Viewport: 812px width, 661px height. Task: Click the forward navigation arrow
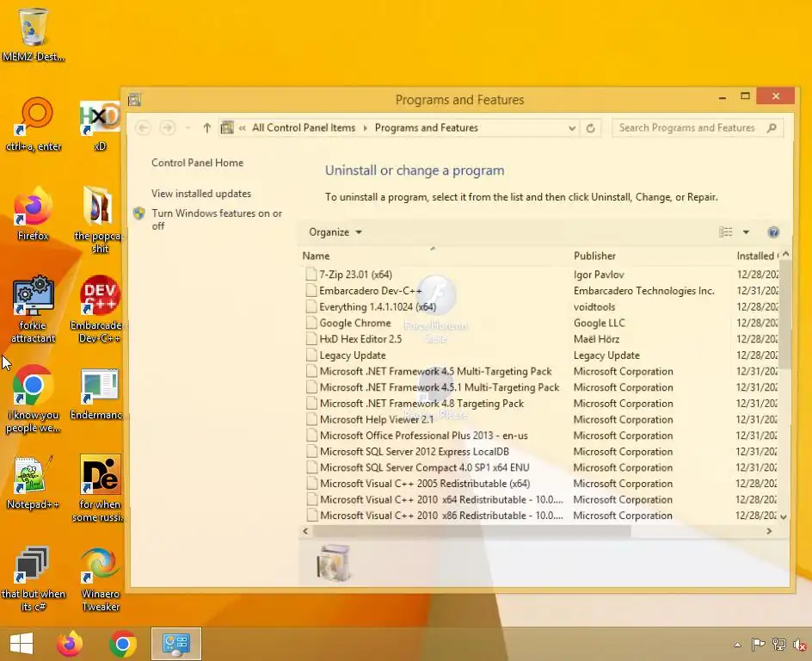point(167,128)
